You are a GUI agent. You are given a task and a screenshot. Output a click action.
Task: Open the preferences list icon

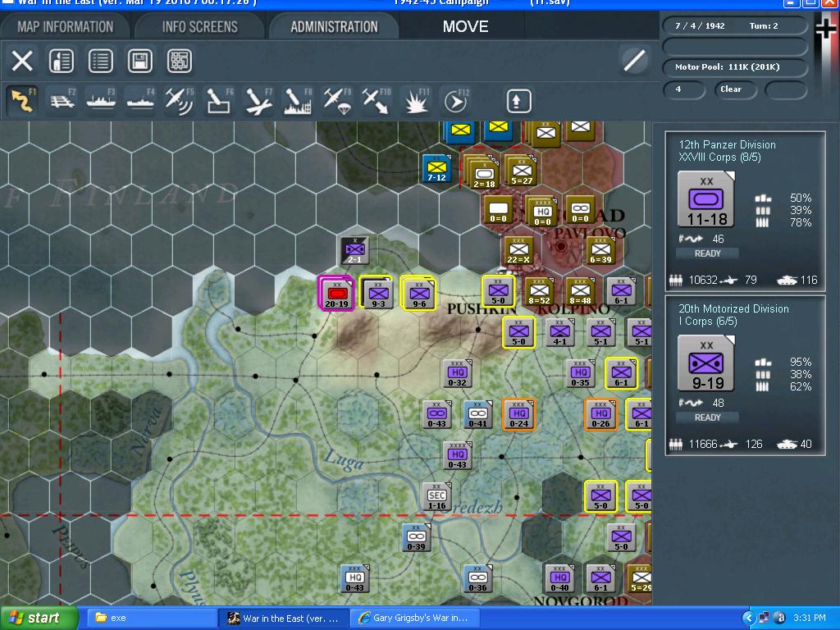tap(100, 61)
